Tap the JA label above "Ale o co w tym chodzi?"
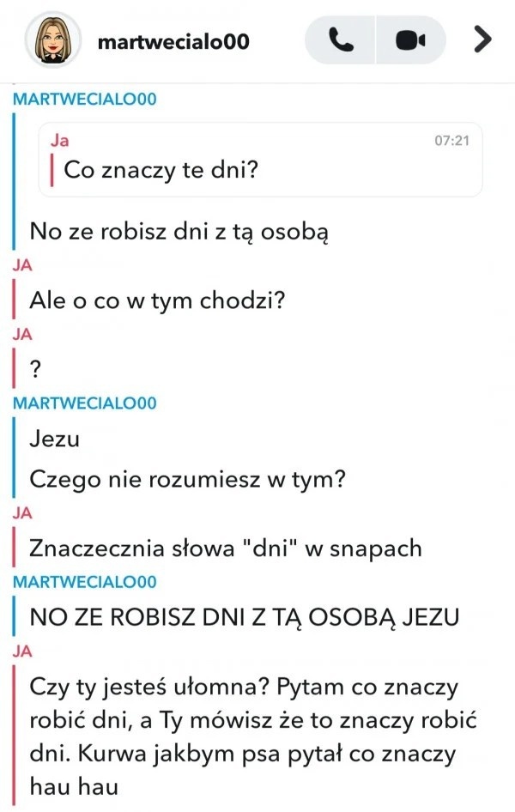 (22, 265)
